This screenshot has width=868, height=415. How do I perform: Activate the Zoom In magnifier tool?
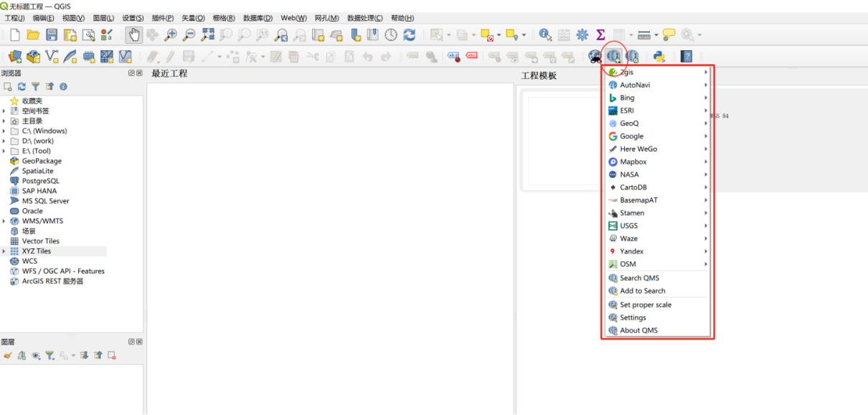(171, 34)
